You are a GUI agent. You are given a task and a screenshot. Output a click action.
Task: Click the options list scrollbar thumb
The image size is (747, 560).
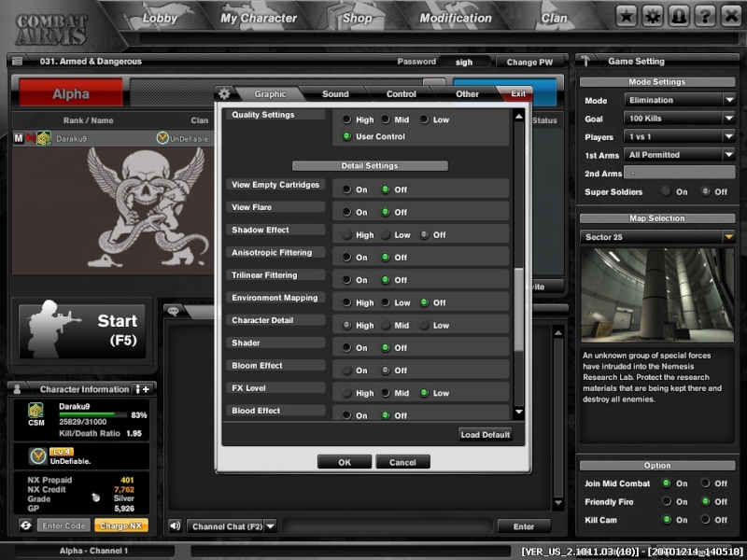coord(519,310)
